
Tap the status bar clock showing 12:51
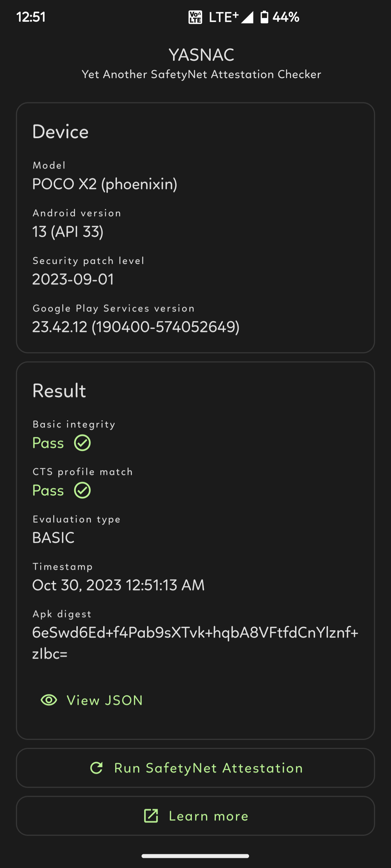[x=31, y=17]
